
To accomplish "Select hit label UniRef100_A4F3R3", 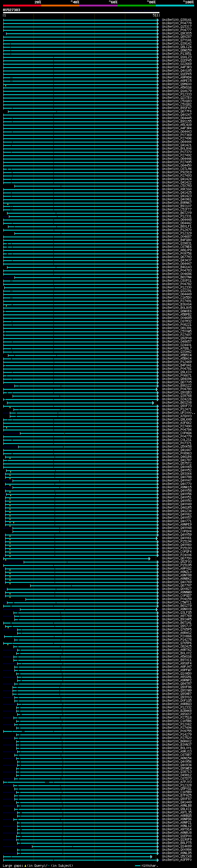I will click(176, 67).
